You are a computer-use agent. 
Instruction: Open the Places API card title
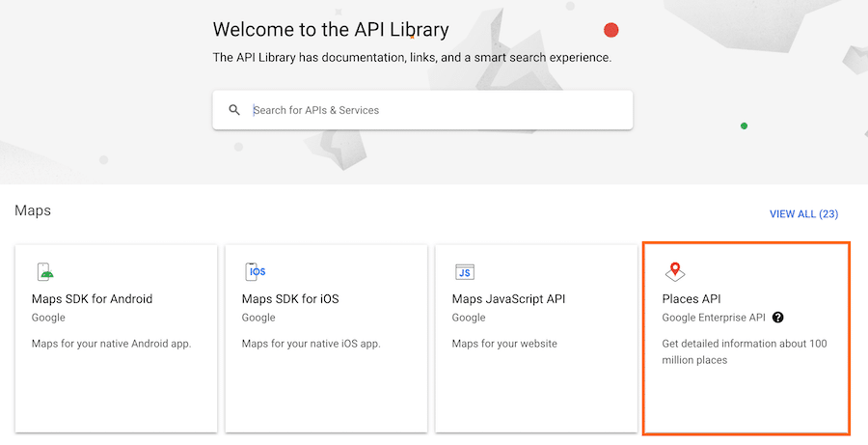tap(692, 299)
